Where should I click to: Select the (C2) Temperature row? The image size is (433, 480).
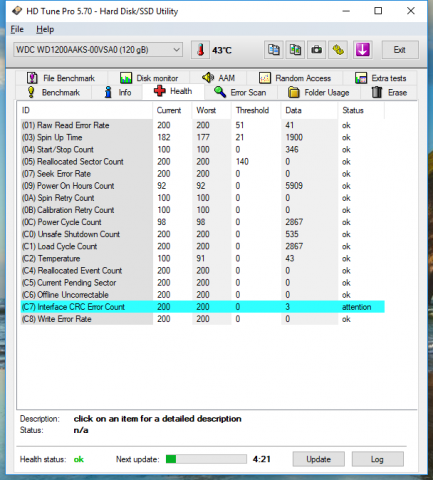[203, 258]
